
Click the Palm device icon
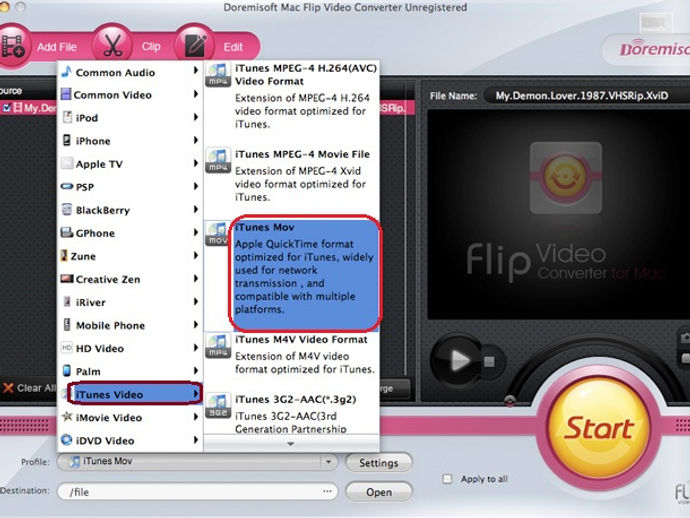click(x=67, y=371)
